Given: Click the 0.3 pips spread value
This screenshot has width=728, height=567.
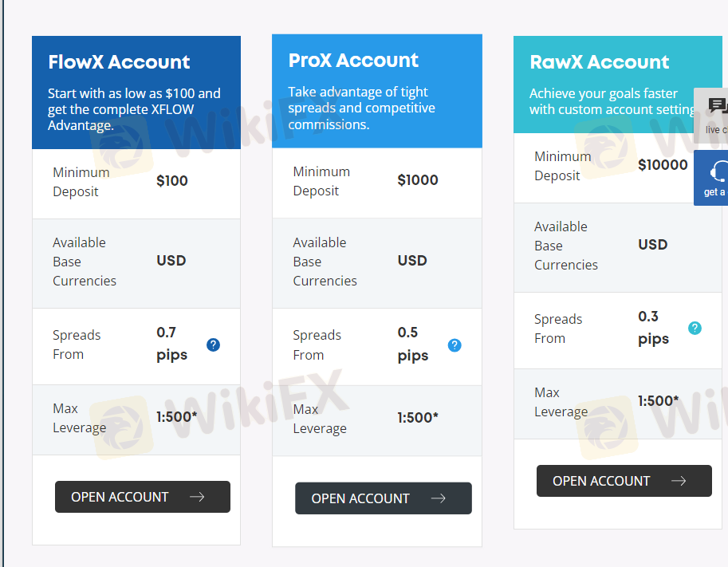Looking at the screenshot, I should pyautogui.click(x=653, y=328).
